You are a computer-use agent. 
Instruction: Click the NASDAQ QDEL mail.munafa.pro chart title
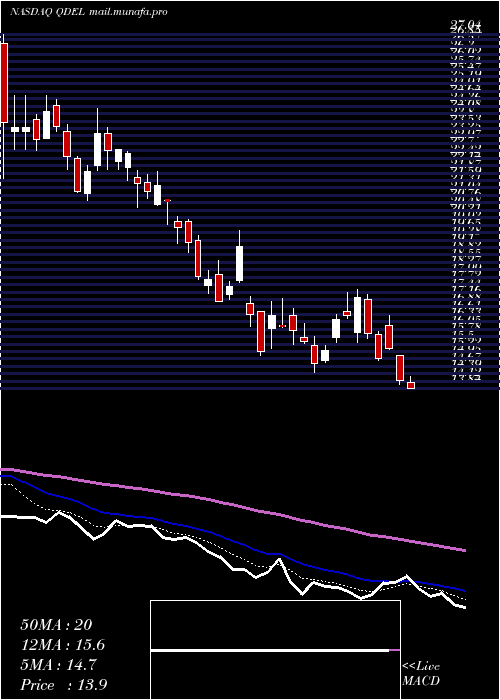[89, 12]
